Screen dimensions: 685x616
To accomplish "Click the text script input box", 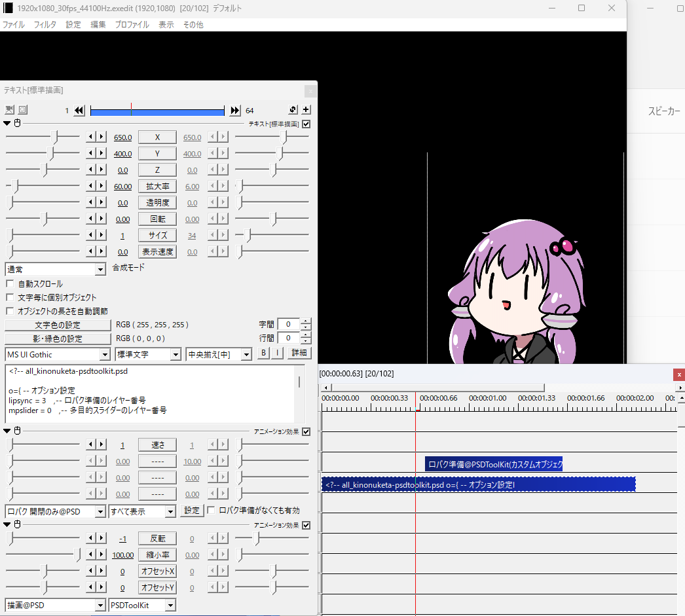I will (150, 394).
